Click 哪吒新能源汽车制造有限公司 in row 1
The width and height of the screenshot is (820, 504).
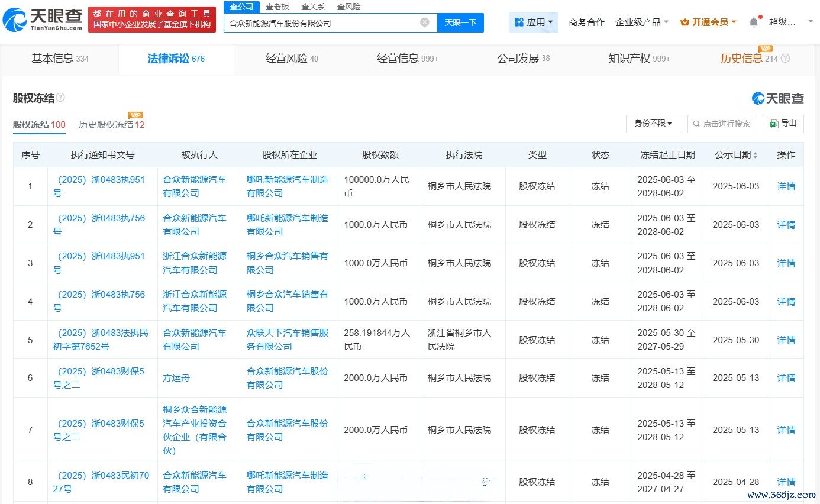(x=288, y=186)
